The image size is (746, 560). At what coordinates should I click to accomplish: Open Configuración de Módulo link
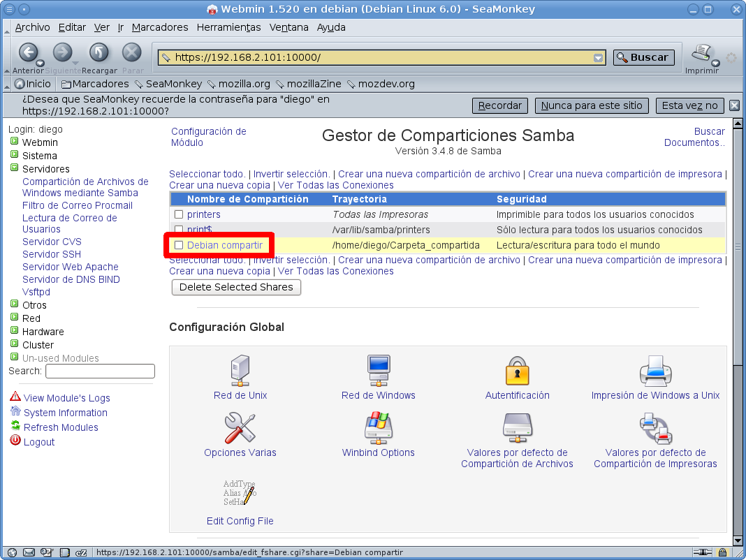(209, 137)
